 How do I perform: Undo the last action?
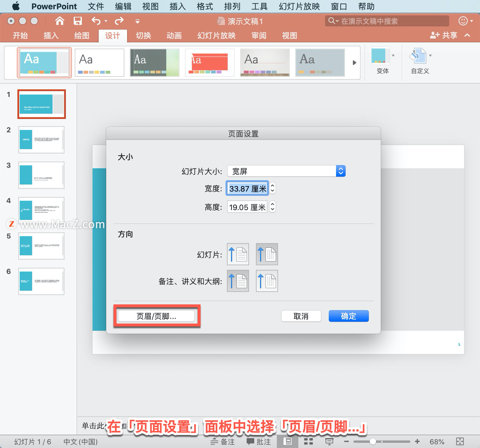(x=96, y=21)
